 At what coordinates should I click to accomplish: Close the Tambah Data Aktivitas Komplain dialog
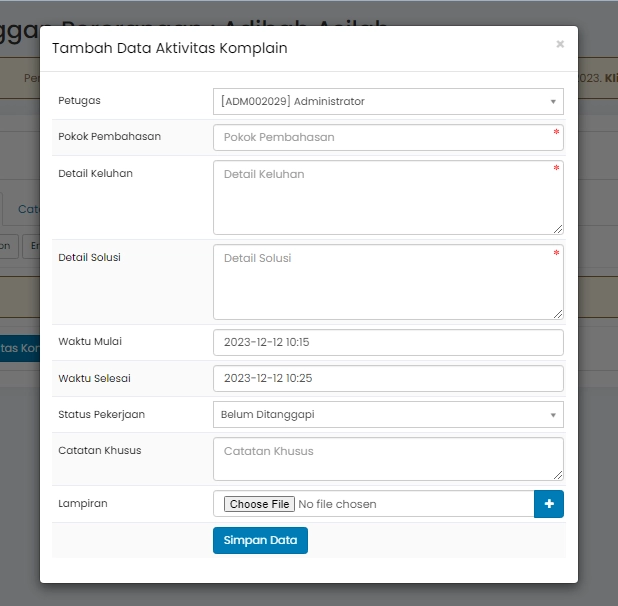[559, 44]
